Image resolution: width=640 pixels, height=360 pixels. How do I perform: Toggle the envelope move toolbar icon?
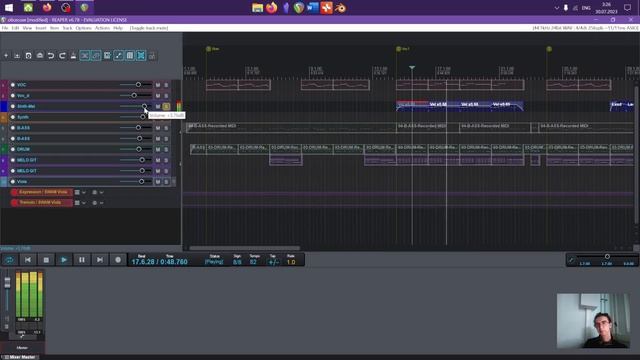[118, 56]
